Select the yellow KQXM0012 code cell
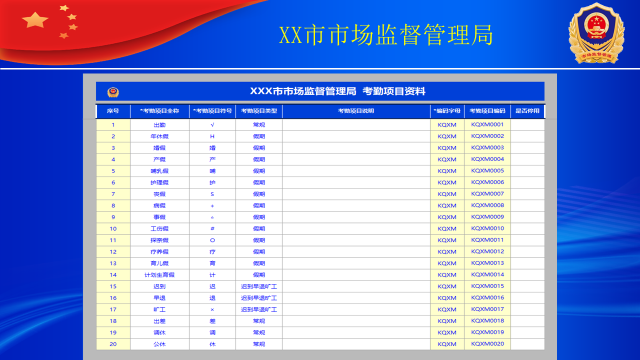The width and height of the screenshot is (640, 360). [487, 252]
